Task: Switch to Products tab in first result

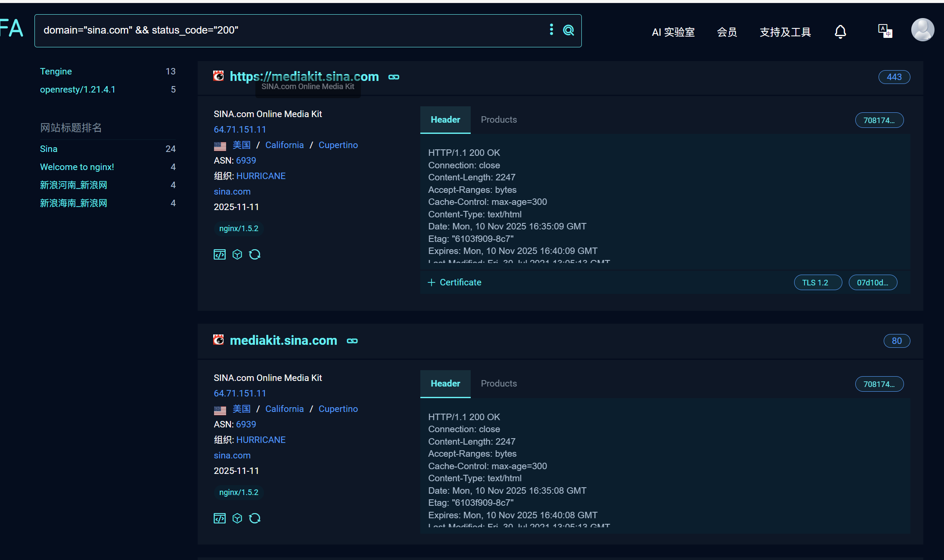Action: coord(499,120)
